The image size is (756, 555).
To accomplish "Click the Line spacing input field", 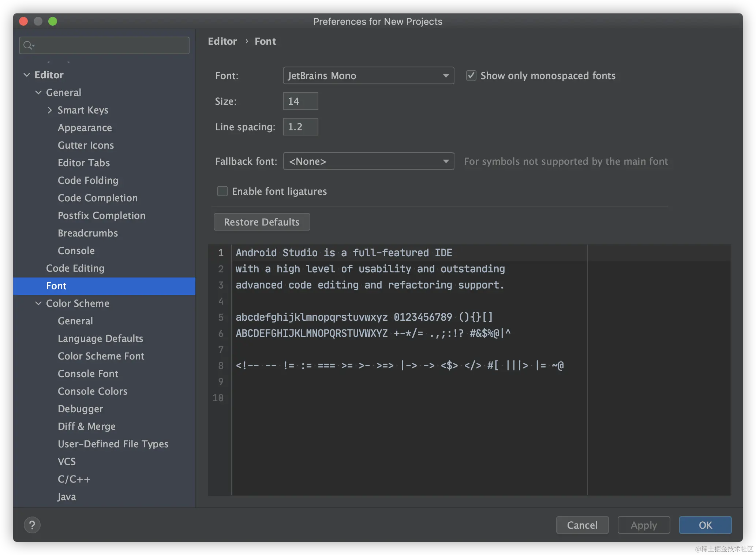I will 300,127.
